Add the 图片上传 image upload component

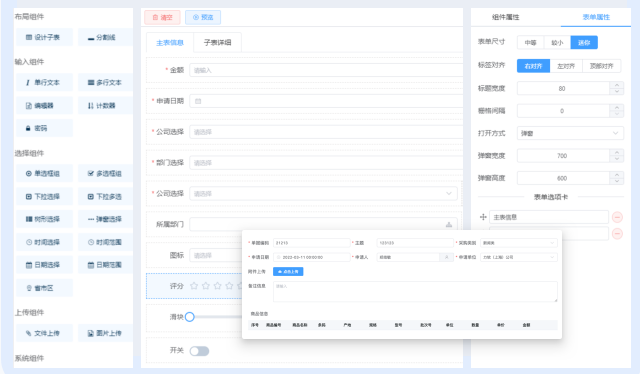tap(105, 333)
